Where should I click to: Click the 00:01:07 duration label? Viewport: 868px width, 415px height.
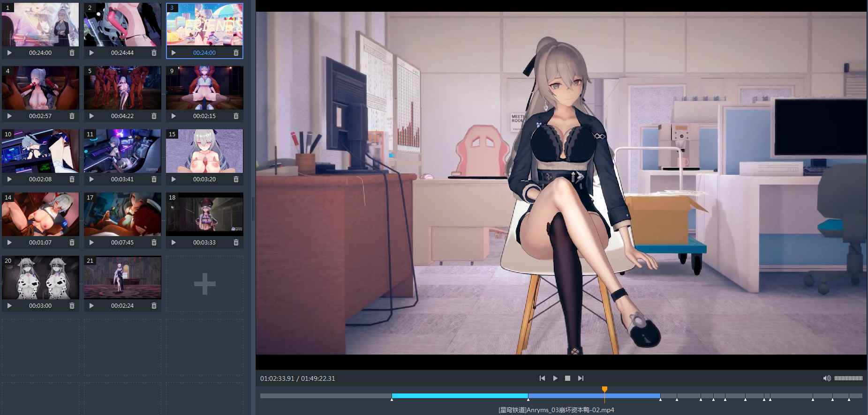click(40, 243)
